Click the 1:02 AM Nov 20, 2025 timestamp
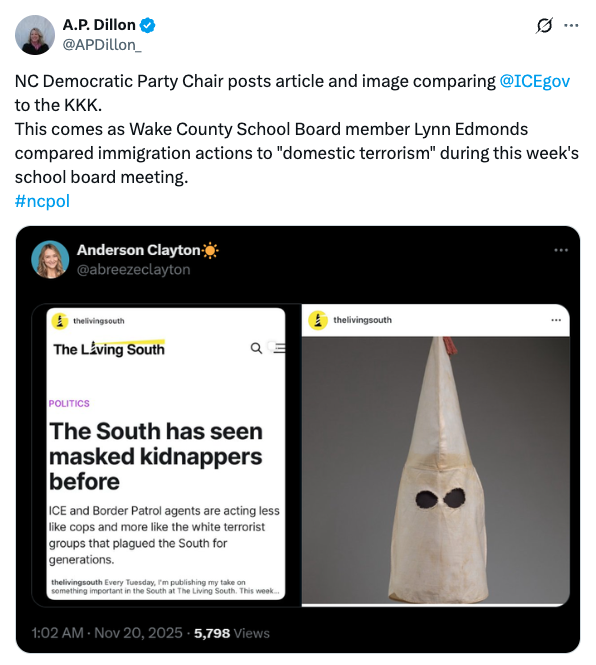Screen dimensions: 596x665 click(107, 633)
